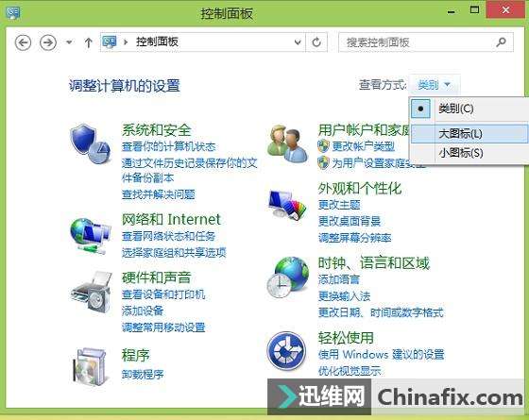Go up one folder level arrow
Screen dimensions: 529x420
point(89,42)
